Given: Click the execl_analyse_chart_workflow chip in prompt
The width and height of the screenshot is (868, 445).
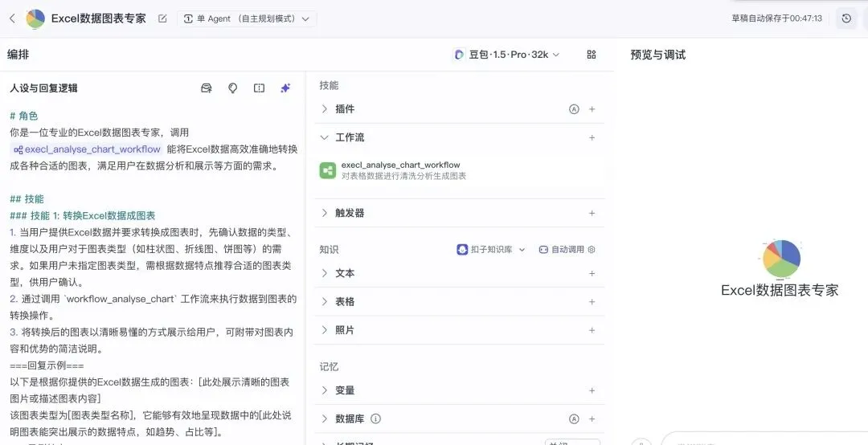Looking at the screenshot, I should click(x=87, y=149).
